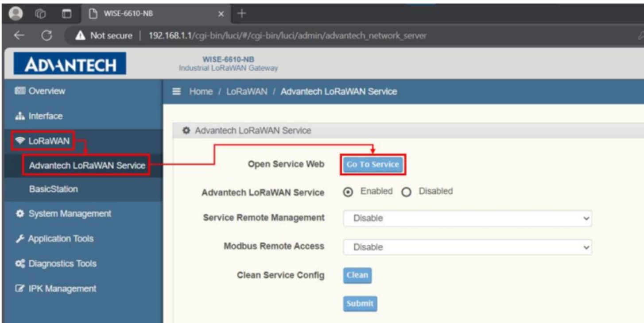Click the Advantech logo

click(70, 64)
